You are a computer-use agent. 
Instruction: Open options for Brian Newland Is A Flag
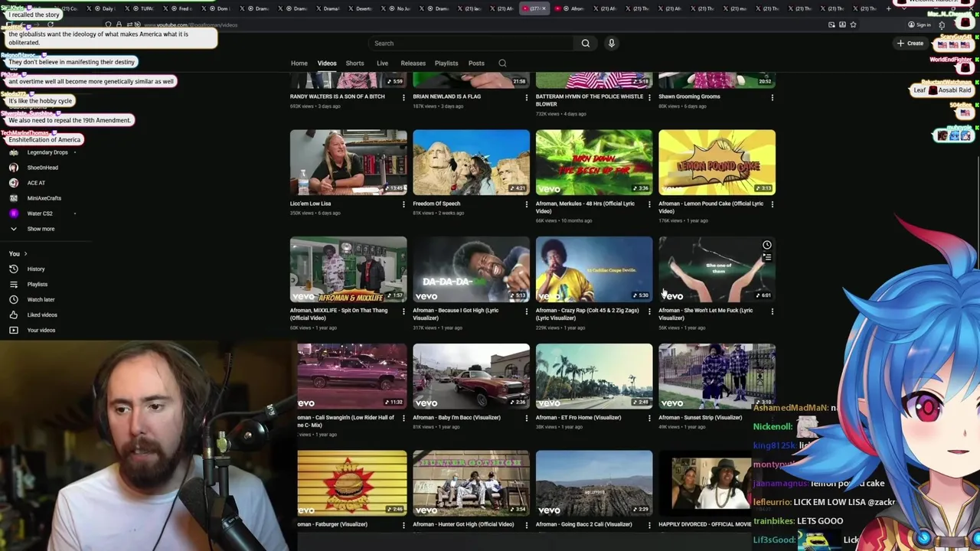(x=526, y=97)
